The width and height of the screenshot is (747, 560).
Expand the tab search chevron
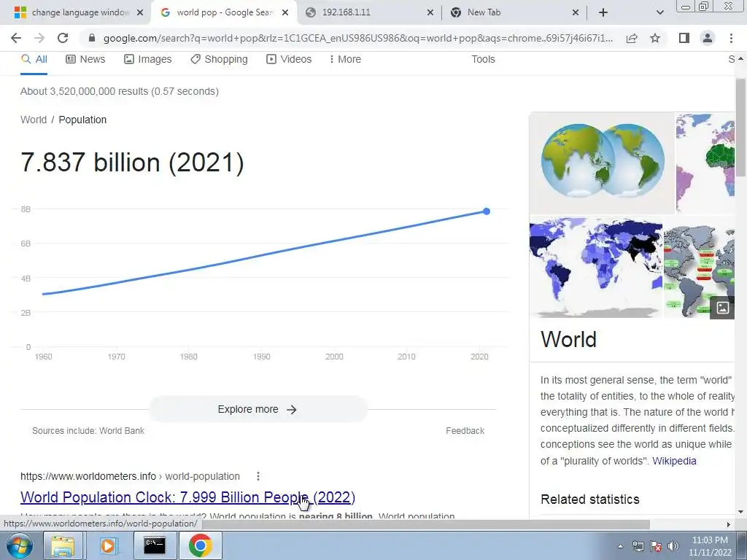pyautogui.click(x=659, y=12)
